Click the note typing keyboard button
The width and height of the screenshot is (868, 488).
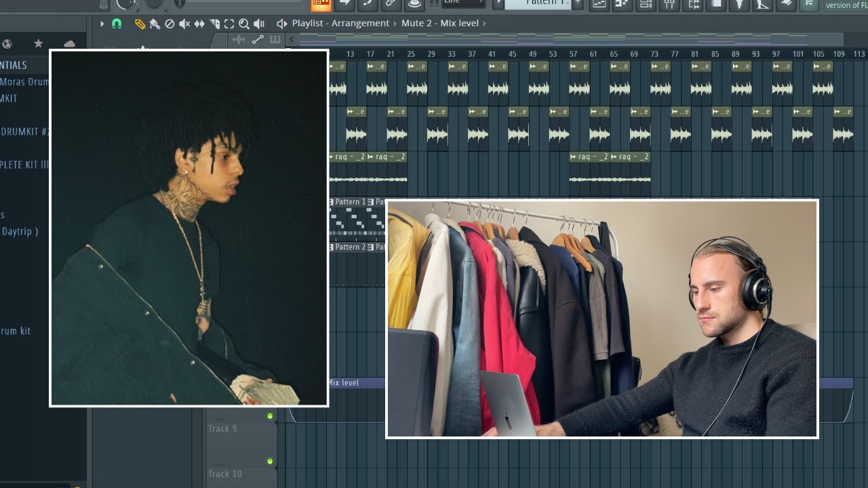(x=368, y=4)
